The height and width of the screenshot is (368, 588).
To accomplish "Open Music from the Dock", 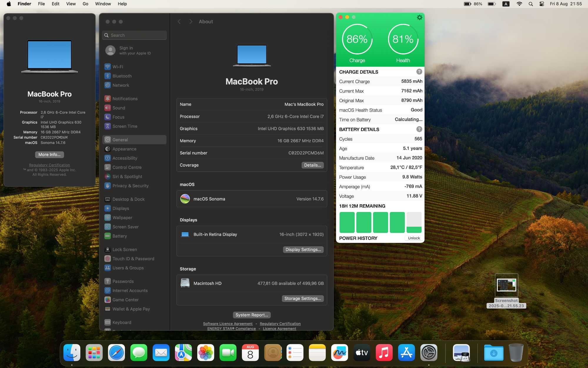I will coord(384,352).
